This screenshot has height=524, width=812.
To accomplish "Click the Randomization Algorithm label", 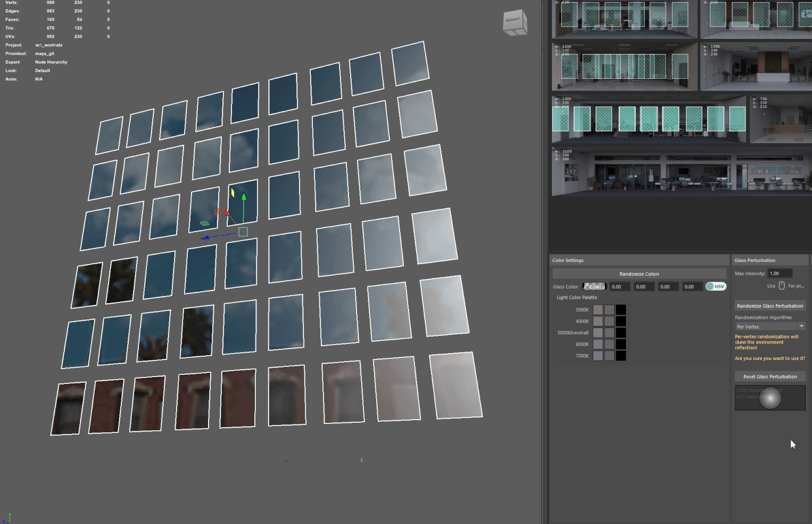I will pos(764,317).
